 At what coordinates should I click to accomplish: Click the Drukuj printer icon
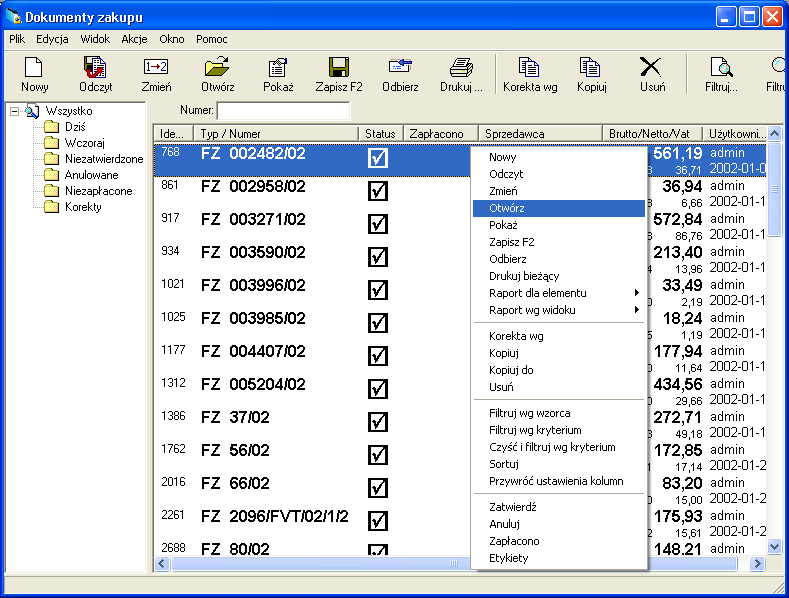[x=461, y=67]
